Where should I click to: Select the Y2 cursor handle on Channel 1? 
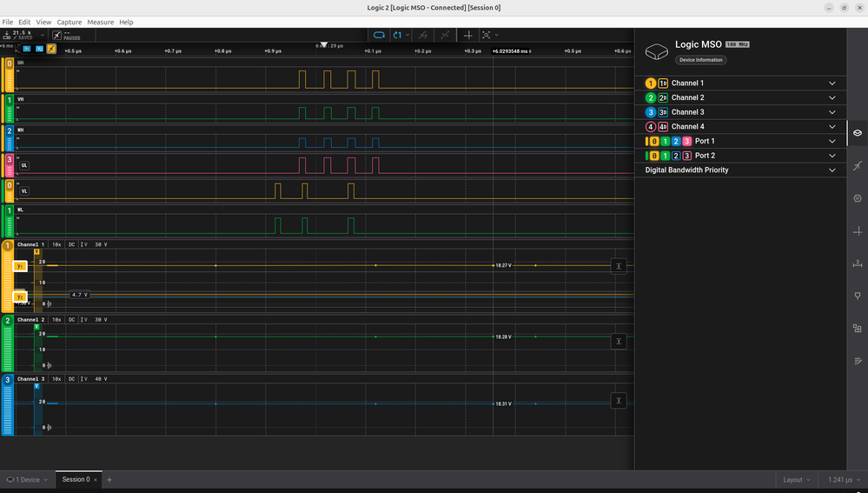click(19, 296)
